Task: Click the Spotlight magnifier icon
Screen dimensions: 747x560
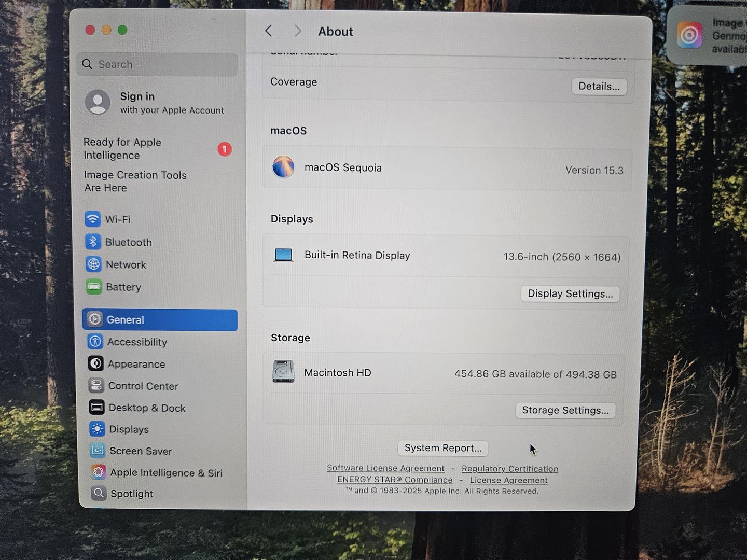Action: [99, 493]
